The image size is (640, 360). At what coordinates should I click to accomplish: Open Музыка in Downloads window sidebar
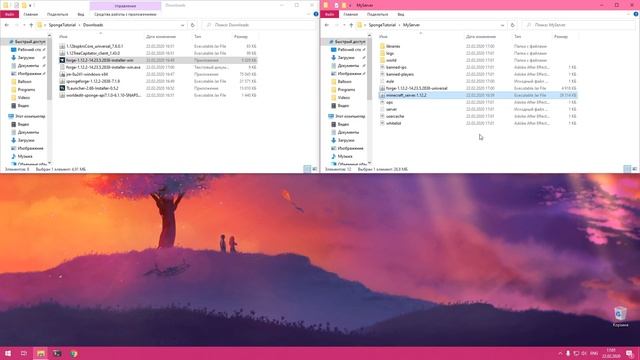(x=24, y=156)
